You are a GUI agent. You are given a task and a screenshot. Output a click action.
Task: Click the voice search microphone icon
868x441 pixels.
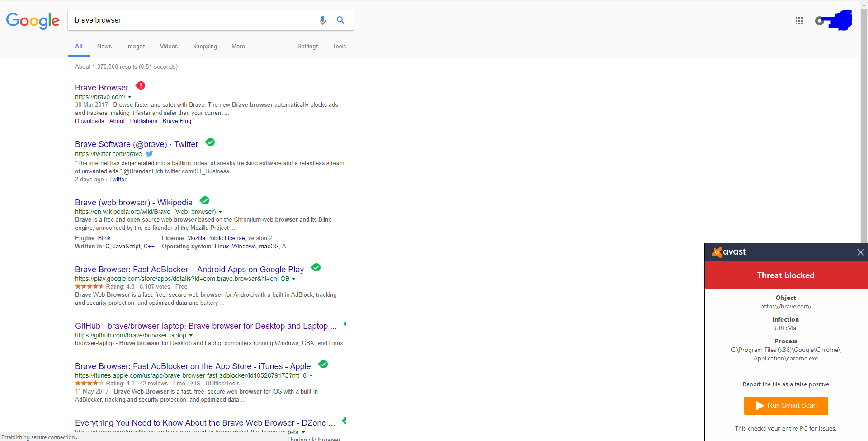tap(322, 20)
